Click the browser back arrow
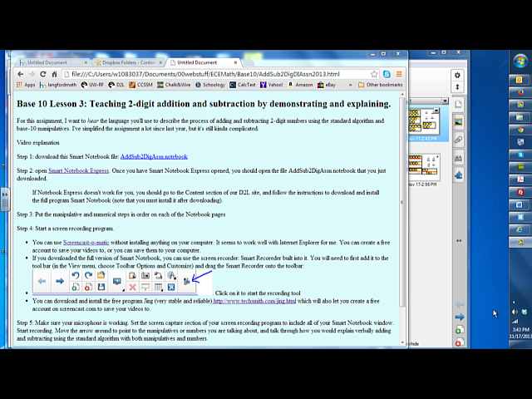The image size is (532, 399). [x=20, y=74]
